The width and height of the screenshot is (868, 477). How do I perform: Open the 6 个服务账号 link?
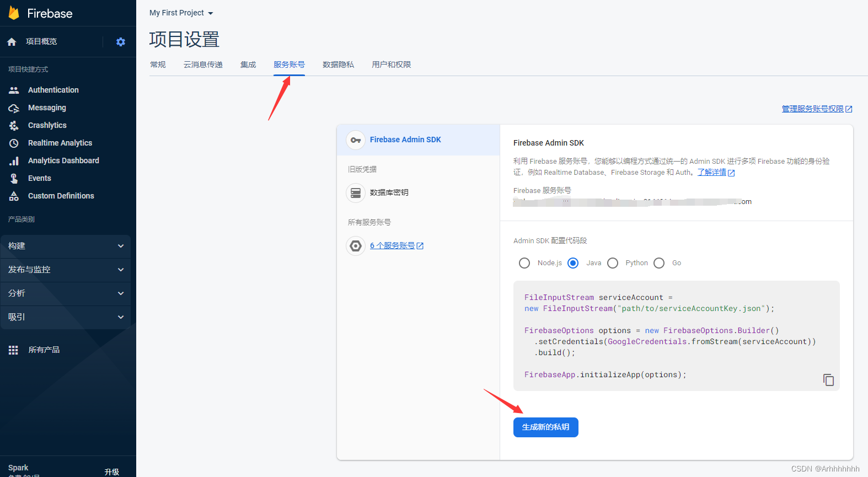[392, 246]
